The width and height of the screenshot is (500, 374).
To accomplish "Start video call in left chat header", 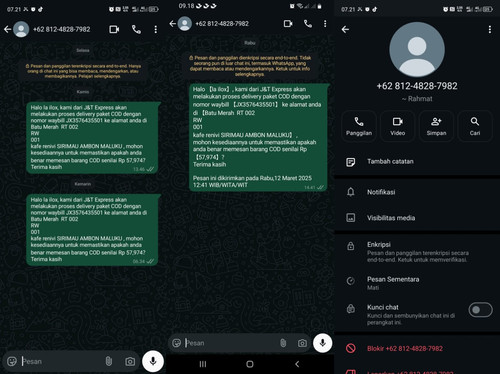I will (114, 29).
